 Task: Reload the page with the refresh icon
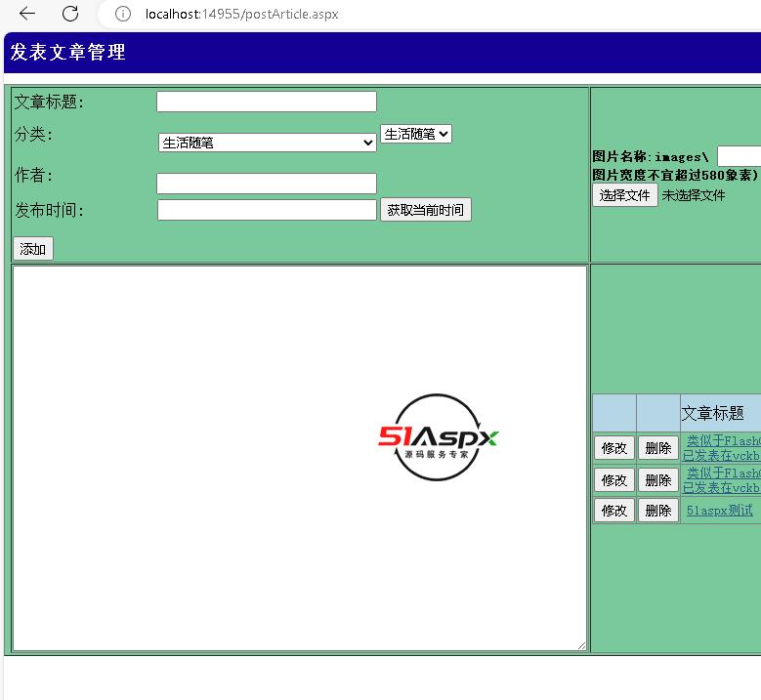[70, 14]
